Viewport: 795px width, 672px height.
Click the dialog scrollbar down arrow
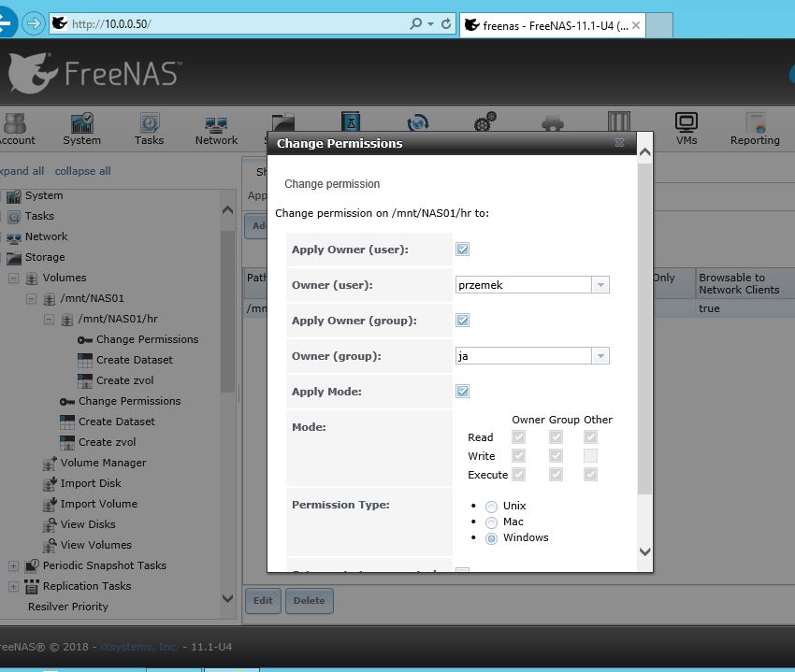pos(645,551)
